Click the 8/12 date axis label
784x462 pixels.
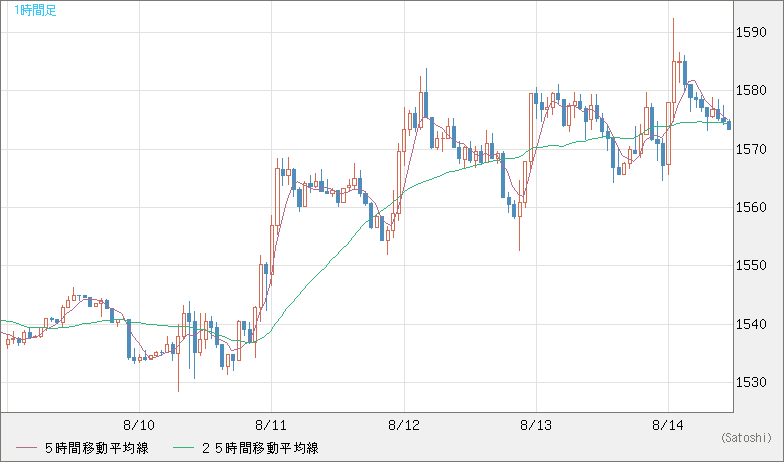[404, 426]
